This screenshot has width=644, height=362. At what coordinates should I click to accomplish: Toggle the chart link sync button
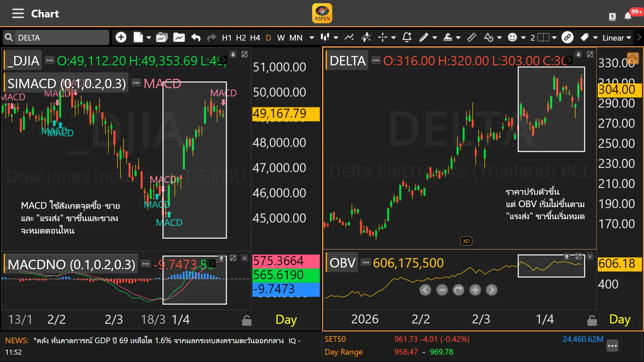click(568, 37)
